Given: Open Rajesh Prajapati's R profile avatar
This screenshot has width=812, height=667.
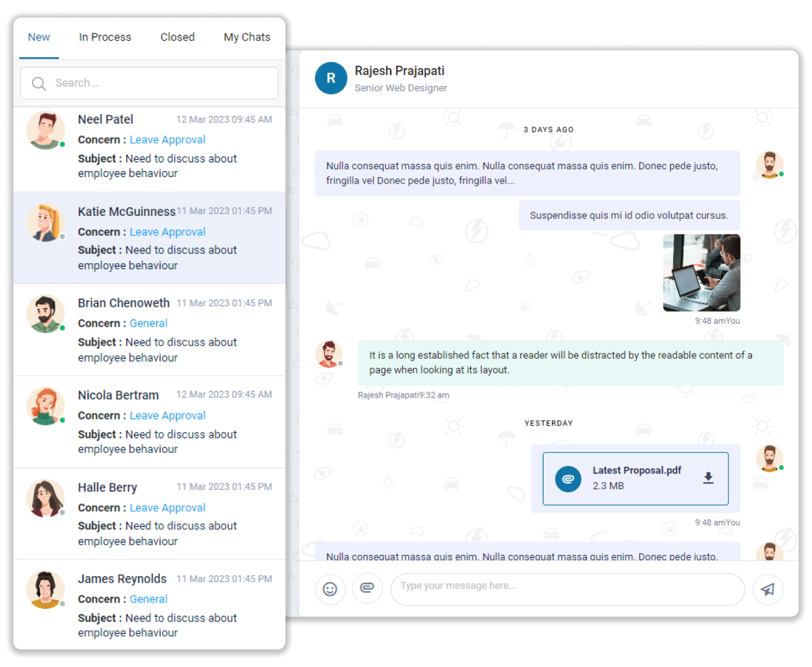Looking at the screenshot, I should [x=331, y=78].
